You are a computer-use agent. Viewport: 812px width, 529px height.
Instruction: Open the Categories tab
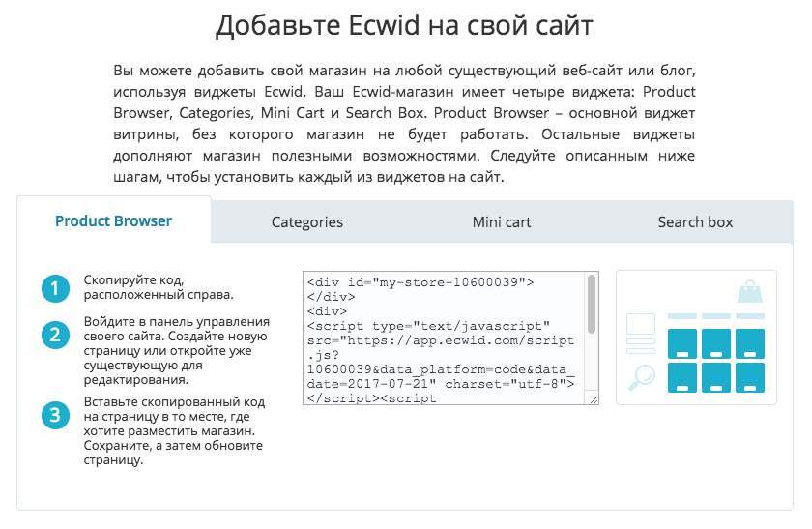click(x=307, y=222)
